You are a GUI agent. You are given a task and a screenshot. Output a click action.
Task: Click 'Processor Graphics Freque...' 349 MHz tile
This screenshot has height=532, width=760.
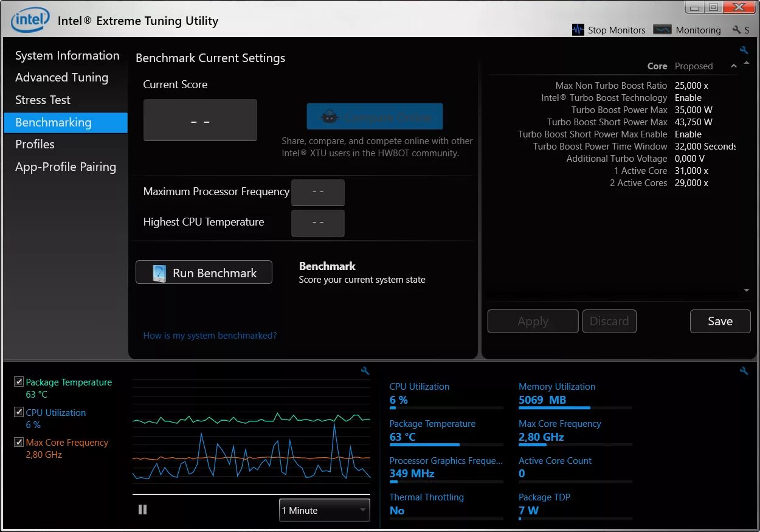[x=446, y=469]
